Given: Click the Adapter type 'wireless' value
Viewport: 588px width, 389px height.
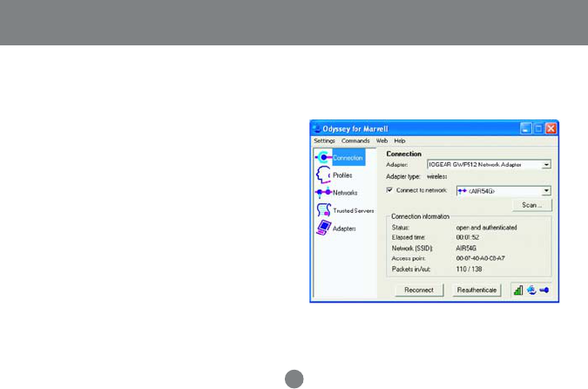Looking at the screenshot, I should pos(437,176).
